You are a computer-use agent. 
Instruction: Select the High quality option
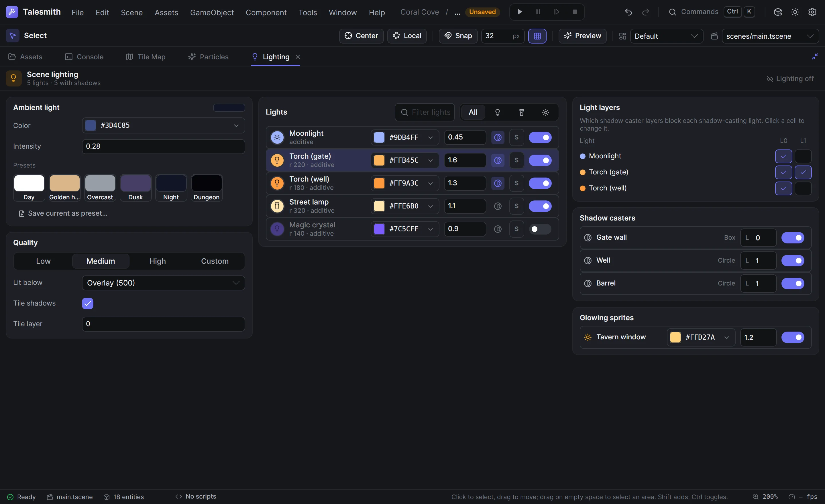pos(158,261)
